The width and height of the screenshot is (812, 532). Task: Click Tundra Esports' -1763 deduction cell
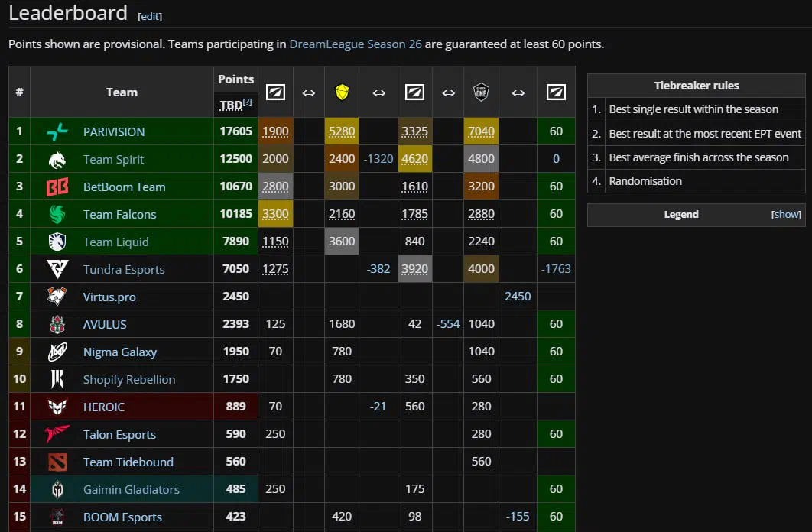pos(556,268)
